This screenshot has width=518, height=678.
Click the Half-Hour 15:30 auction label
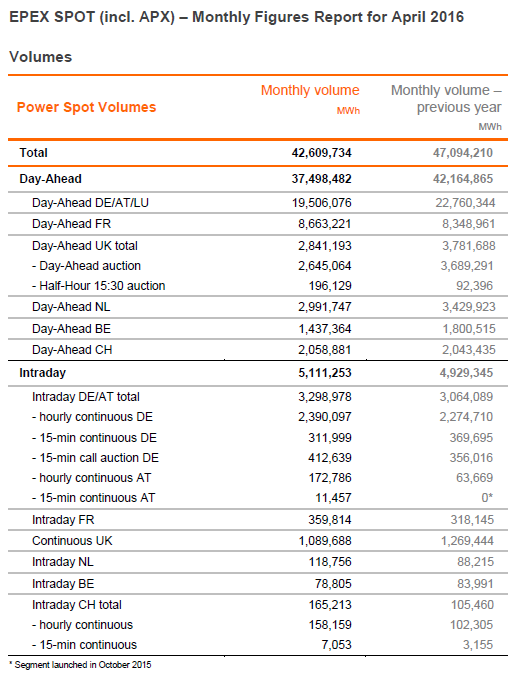point(102,286)
